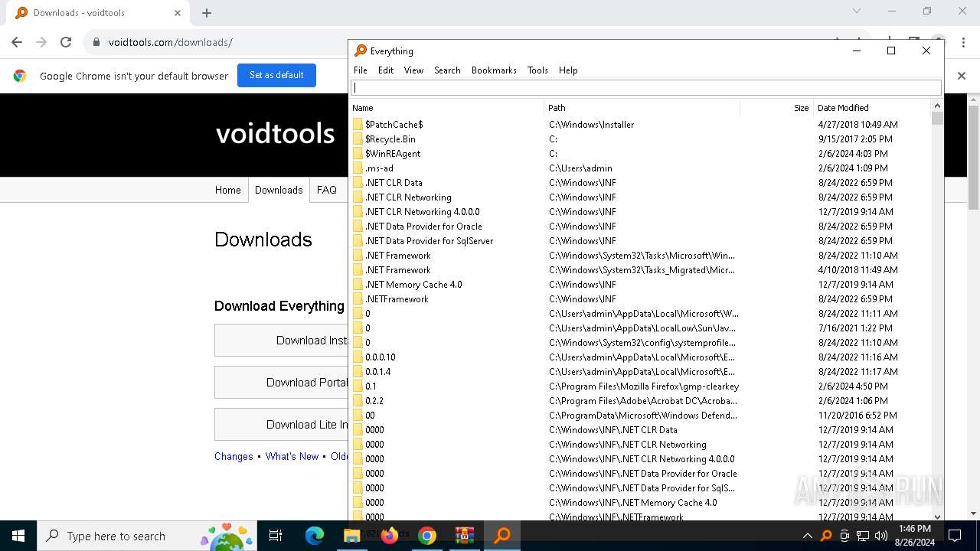
Task: Select the .NETFramework folder icon
Action: (358, 298)
